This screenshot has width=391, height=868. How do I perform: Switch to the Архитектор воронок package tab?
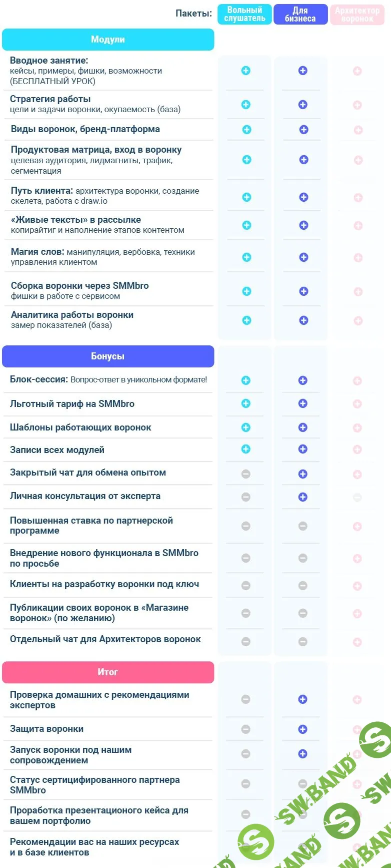[x=357, y=14]
